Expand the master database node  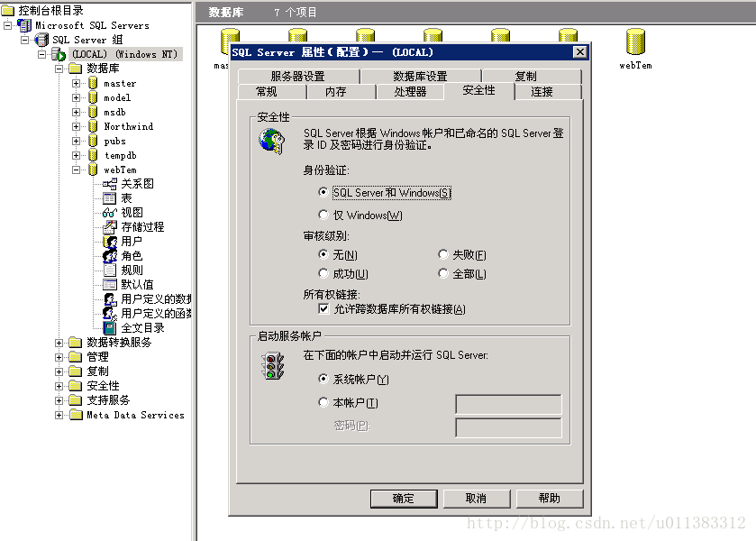(x=77, y=84)
